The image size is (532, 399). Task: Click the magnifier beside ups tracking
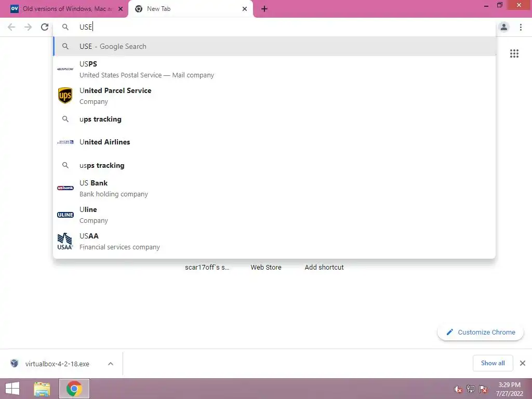(x=65, y=119)
